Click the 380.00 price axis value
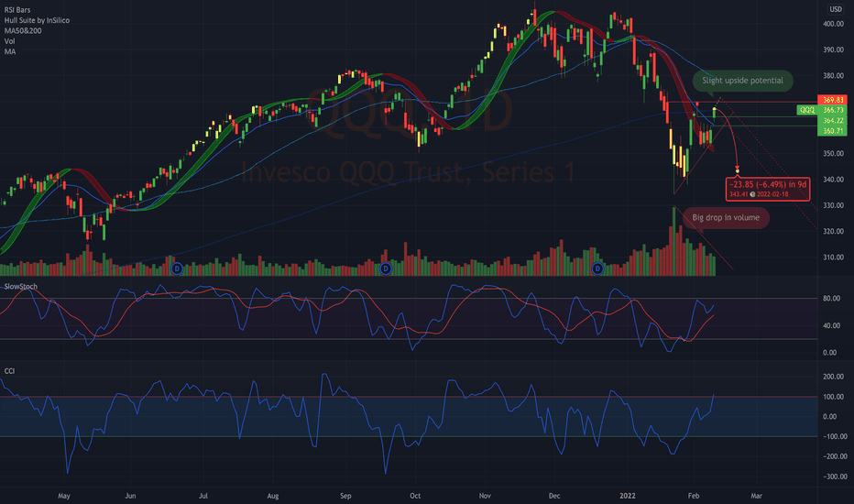 pos(833,76)
